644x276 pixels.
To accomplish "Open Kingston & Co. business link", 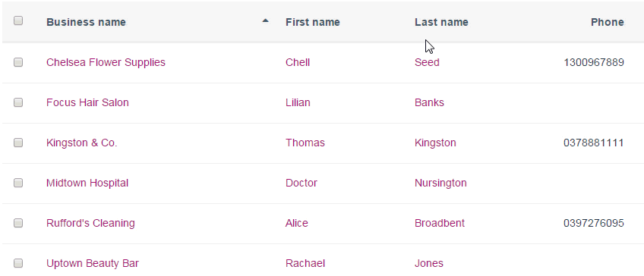I will (x=82, y=143).
